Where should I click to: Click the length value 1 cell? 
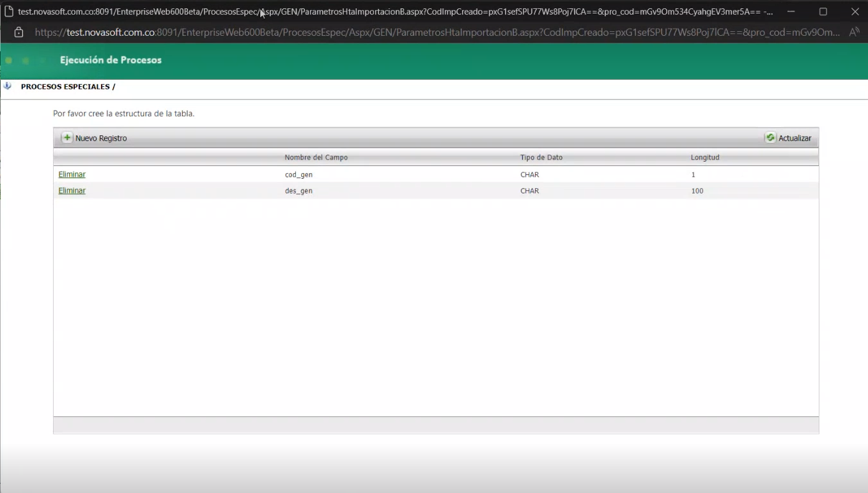(x=693, y=174)
